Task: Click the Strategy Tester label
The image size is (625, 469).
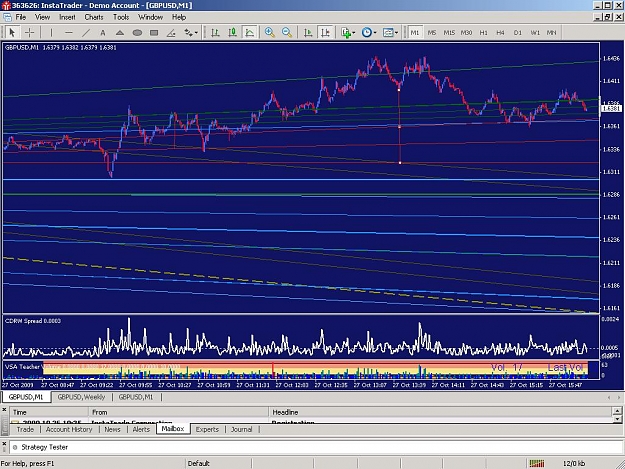Action: point(45,447)
